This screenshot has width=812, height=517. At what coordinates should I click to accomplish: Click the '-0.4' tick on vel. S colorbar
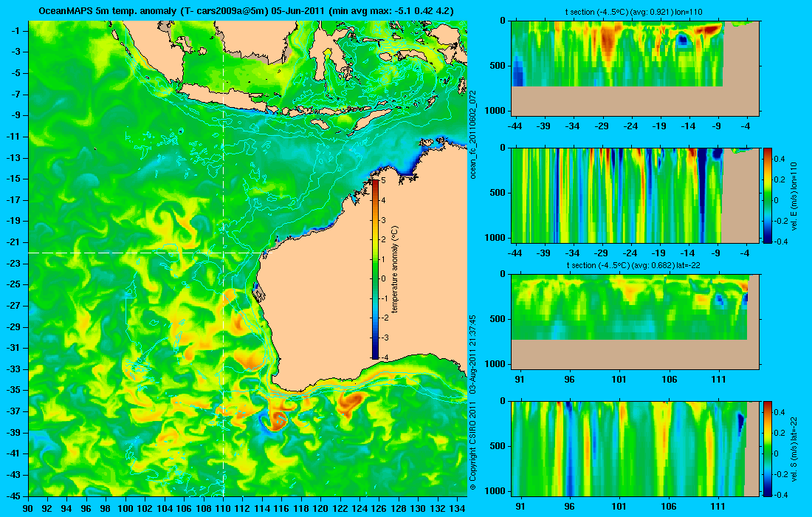coord(780,495)
